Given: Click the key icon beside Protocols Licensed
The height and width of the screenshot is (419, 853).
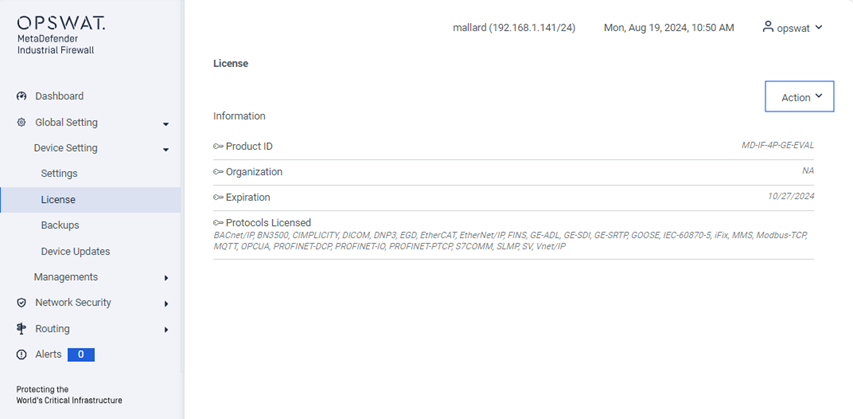Looking at the screenshot, I should tap(218, 223).
